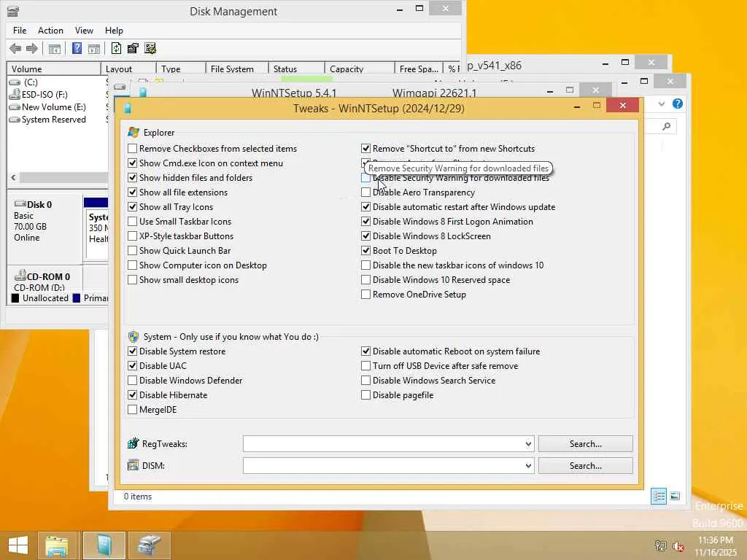Switch to large icons view in Explorer window
Image resolution: width=747 pixels, height=560 pixels.
675,496
